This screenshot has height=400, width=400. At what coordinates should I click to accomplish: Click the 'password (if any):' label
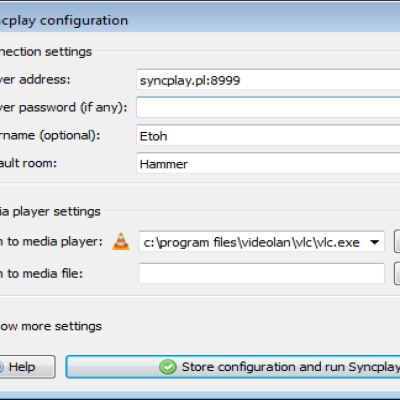73,107
